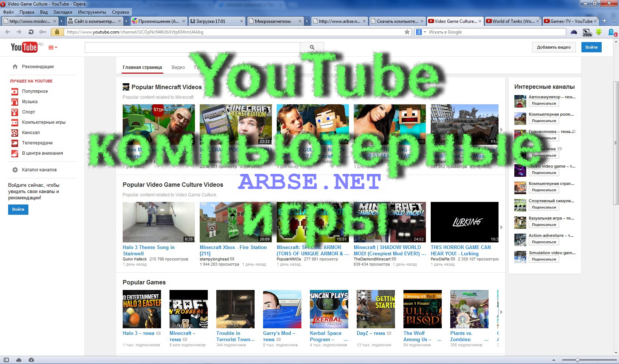The image size is (619, 364).
Task: Reload the page with the refresh icon
Action: pos(31,32)
